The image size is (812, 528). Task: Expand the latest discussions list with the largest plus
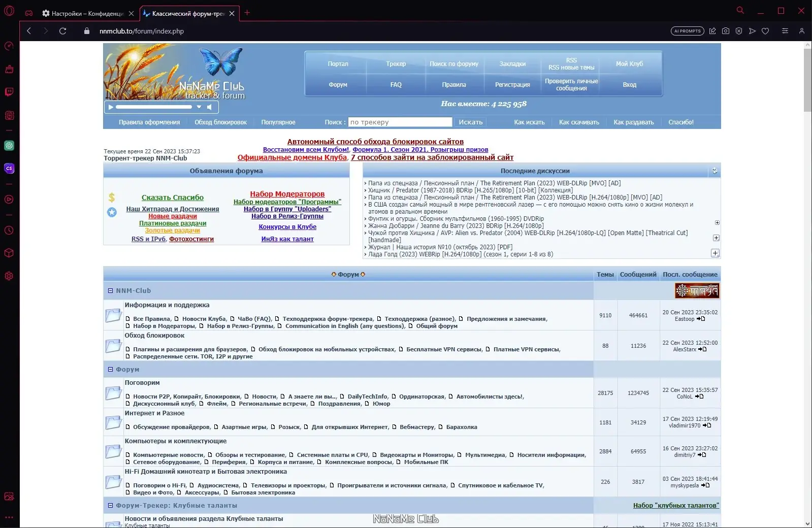715,253
